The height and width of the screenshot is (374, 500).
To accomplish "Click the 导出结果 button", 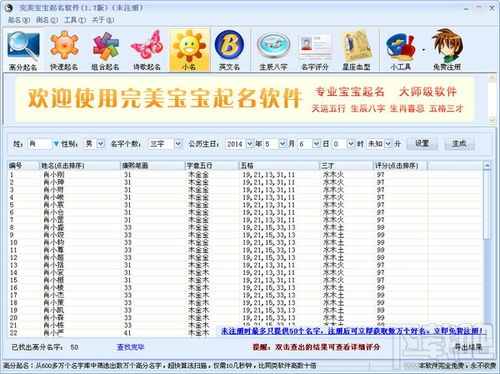I will point(468,347).
